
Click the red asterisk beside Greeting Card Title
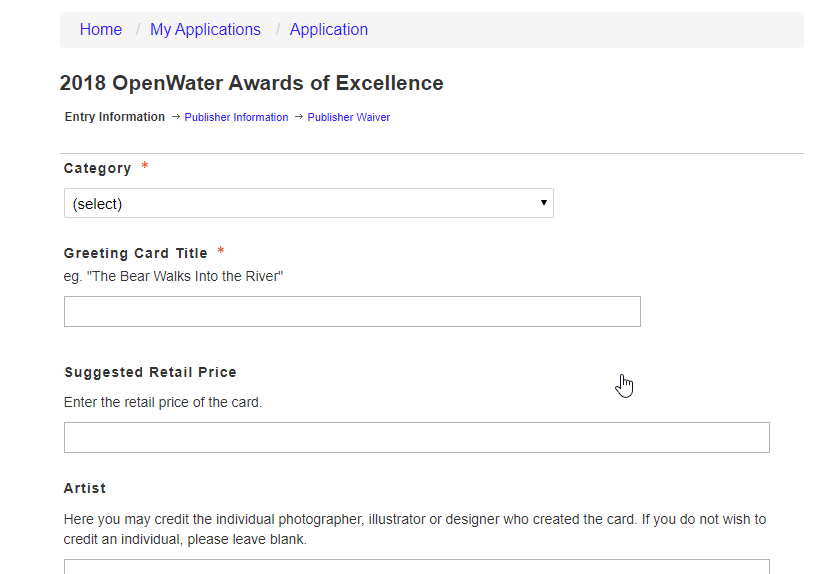click(221, 250)
